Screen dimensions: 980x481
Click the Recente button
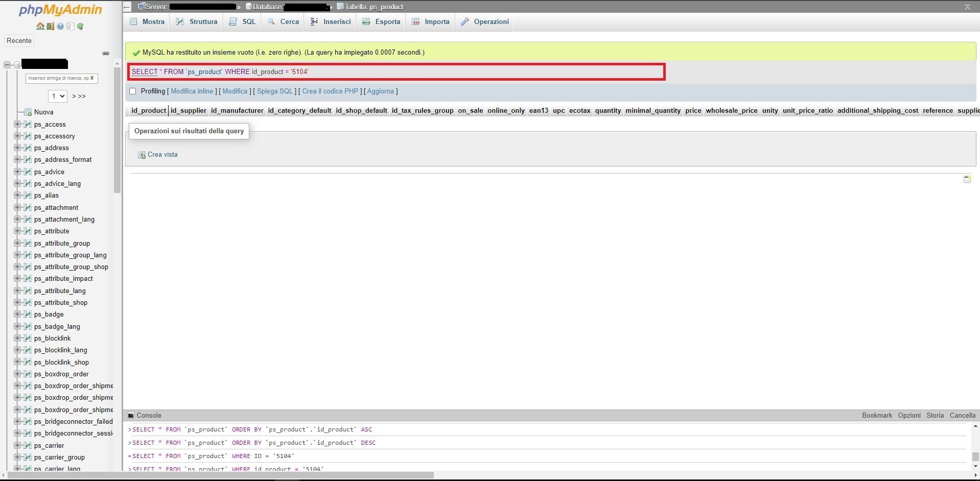pyautogui.click(x=19, y=40)
